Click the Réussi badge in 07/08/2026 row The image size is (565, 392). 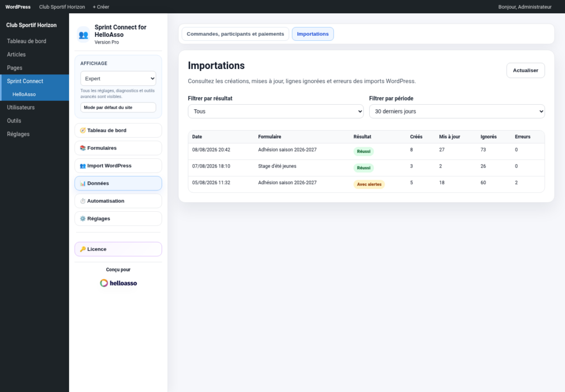(x=364, y=168)
